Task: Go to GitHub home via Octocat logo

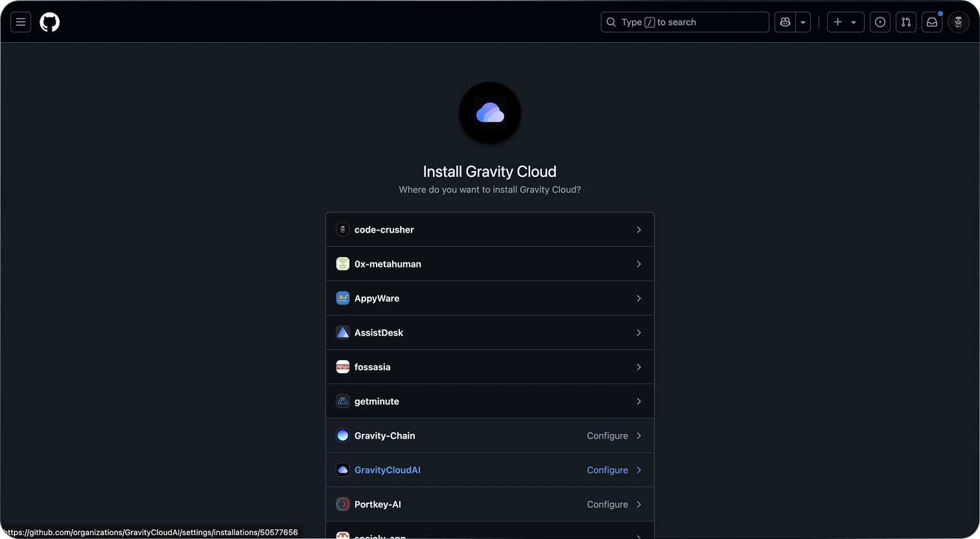Action: pos(50,22)
